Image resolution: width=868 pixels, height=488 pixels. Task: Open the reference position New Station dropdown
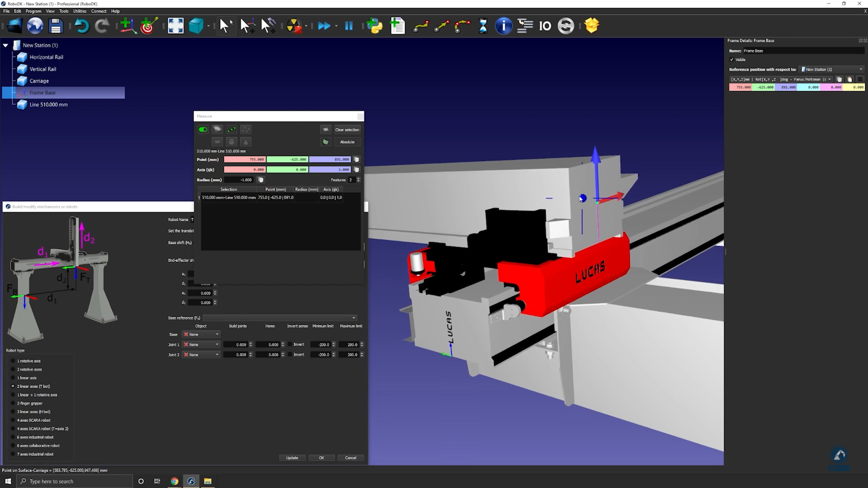pos(832,69)
